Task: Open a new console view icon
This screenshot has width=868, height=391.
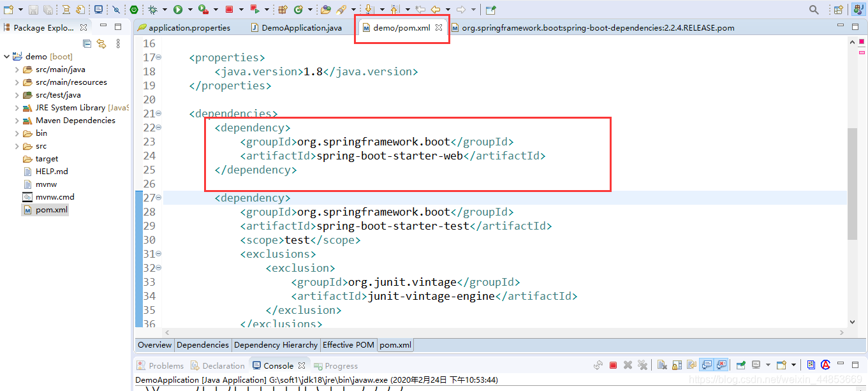Action: coord(781,365)
